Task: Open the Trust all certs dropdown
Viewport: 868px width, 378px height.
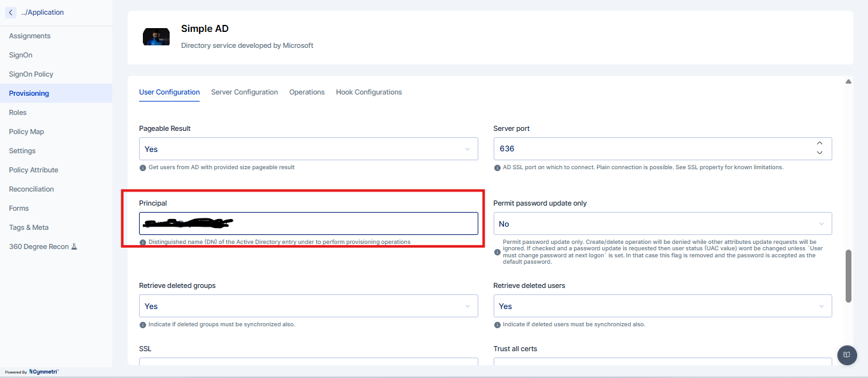Action: coord(663,362)
